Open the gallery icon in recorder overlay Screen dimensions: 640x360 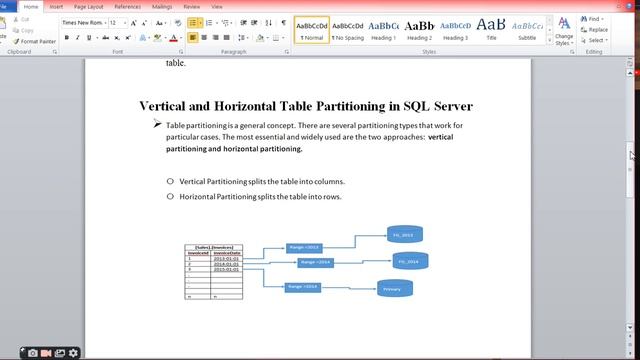pyautogui.click(x=60, y=353)
